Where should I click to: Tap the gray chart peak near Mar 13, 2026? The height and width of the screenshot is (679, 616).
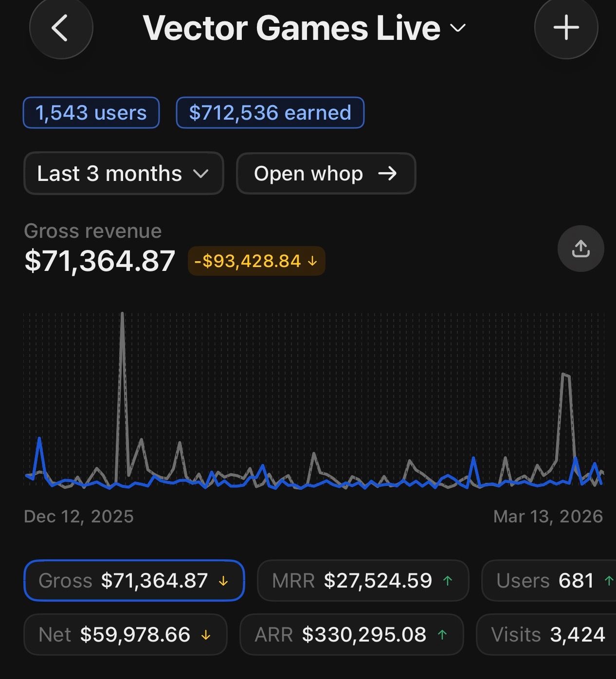click(x=565, y=375)
